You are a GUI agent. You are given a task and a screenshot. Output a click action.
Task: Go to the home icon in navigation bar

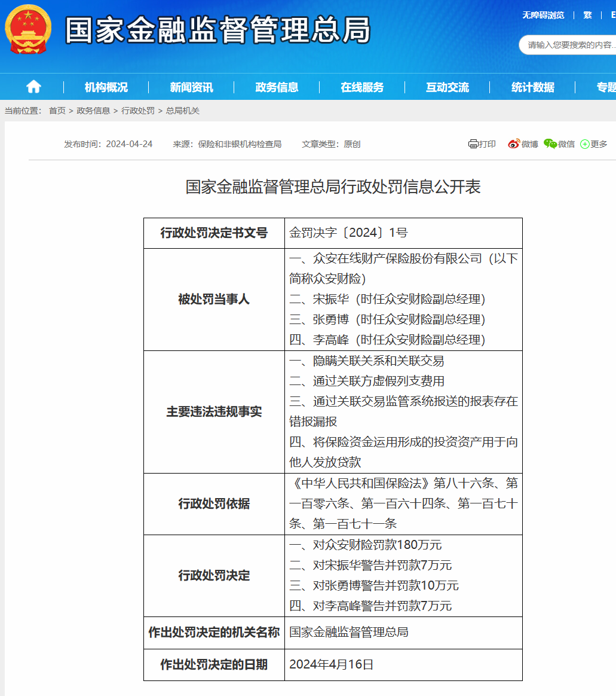point(33,87)
